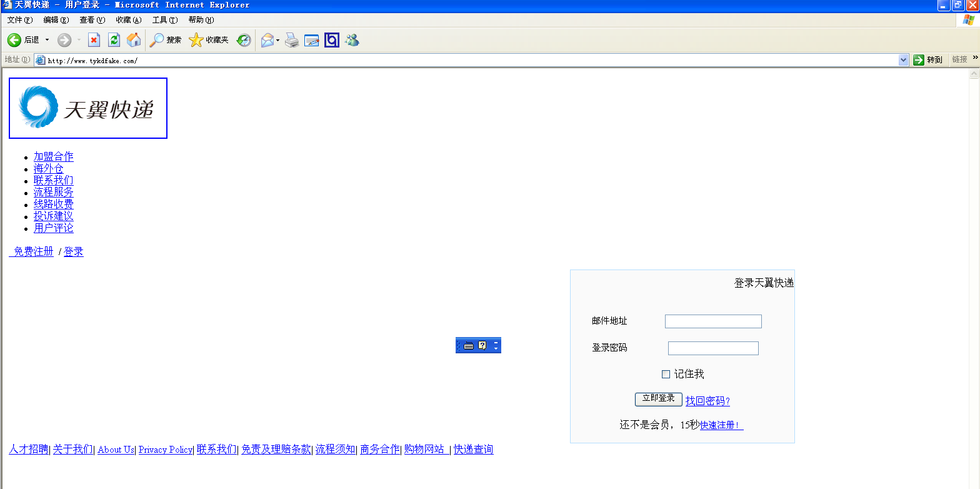
Task: Click the grey Forward arrow button
Action: [64, 40]
